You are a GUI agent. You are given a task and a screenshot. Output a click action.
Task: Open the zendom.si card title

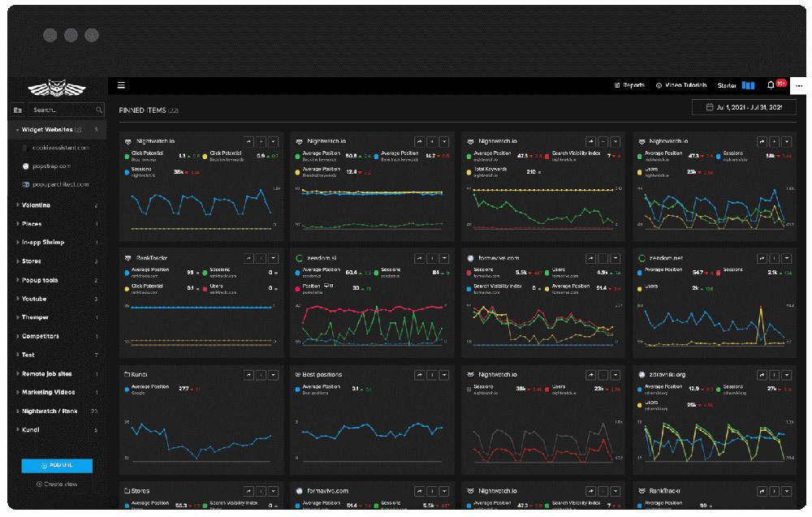tap(322, 258)
